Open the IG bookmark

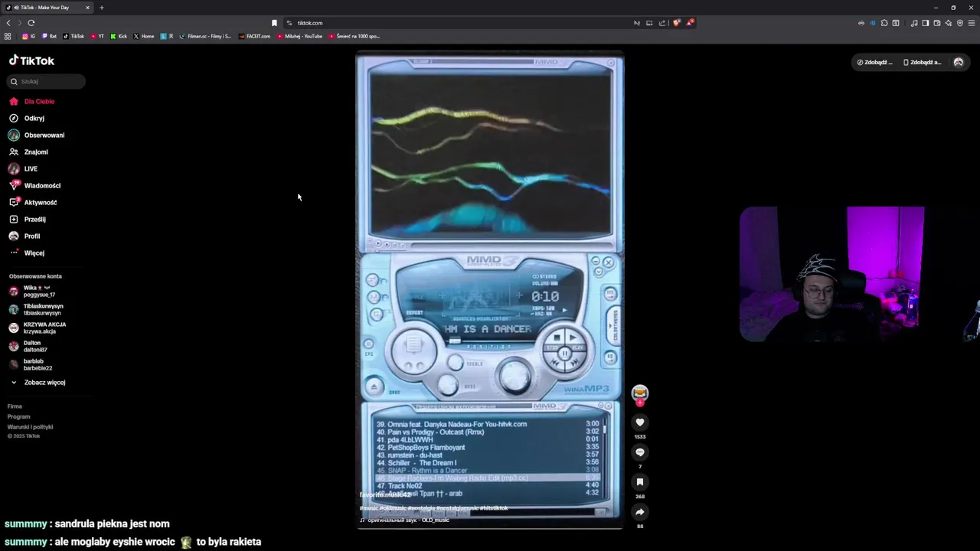[x=28, y=36]
